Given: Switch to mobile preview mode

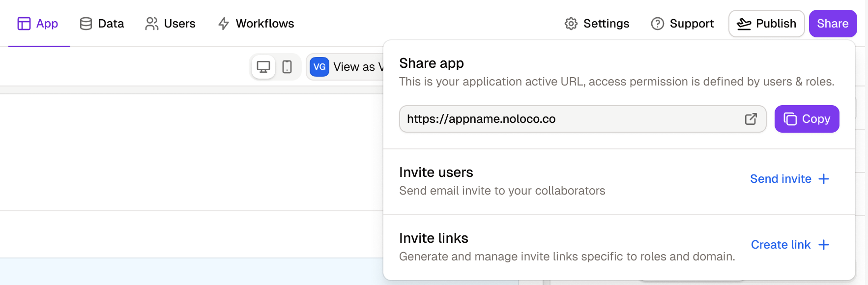Looking at the screenshot, I should pyautogui.click(x=287, y=67).
